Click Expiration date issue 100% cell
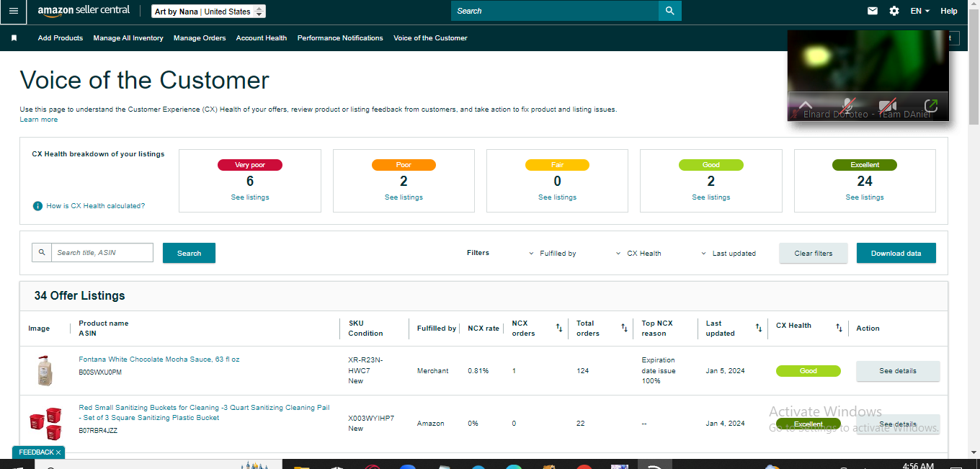The width and height of the screenshot is (980, 469). click(x=659, y=370)
